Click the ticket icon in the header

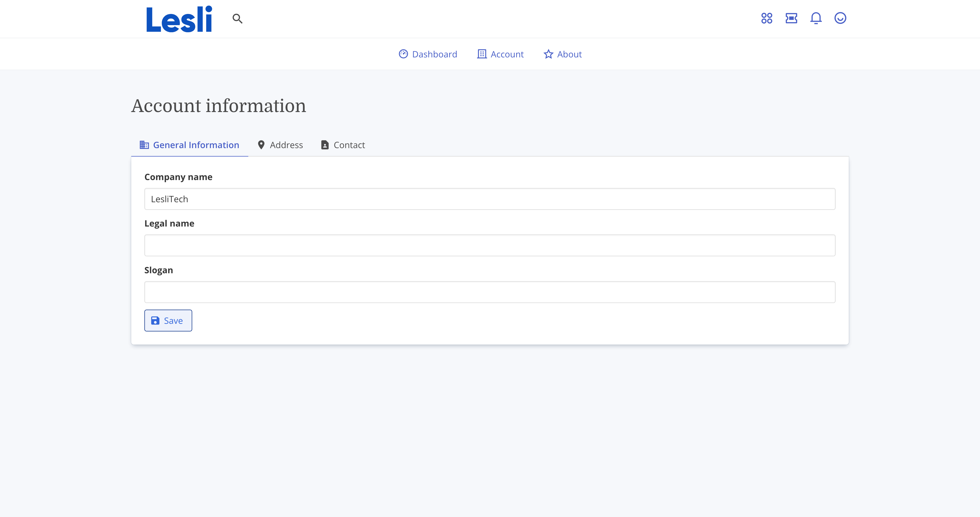tap(792, 18)
